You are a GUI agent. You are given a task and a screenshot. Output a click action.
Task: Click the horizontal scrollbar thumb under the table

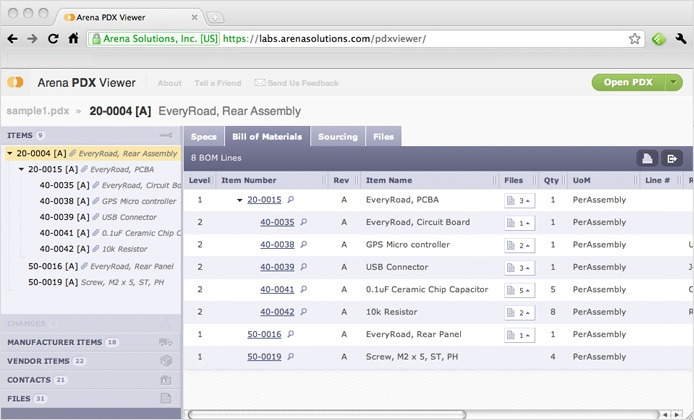tap(327, 415)
